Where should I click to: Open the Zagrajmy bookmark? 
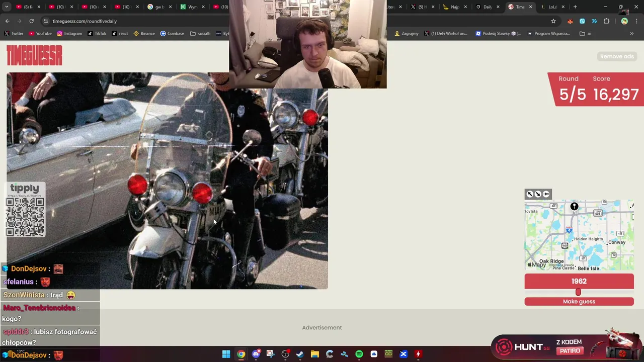click(407, 34)
